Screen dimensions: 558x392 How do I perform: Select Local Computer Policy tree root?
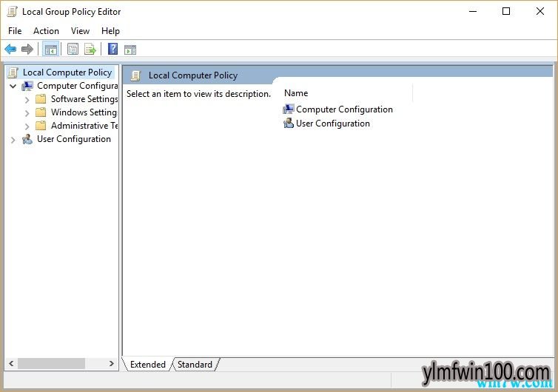[x=67, y=72]
